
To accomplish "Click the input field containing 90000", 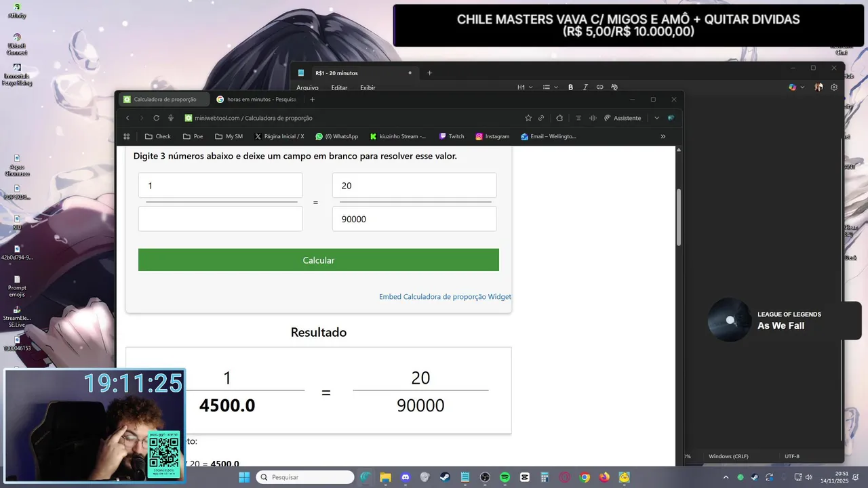I will tap(414, 219).
